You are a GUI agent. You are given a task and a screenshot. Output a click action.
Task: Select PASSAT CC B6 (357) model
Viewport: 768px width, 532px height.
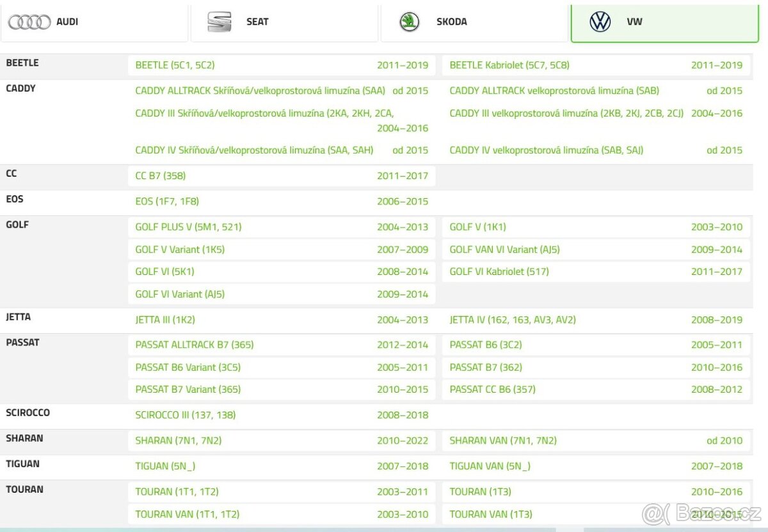492,389
